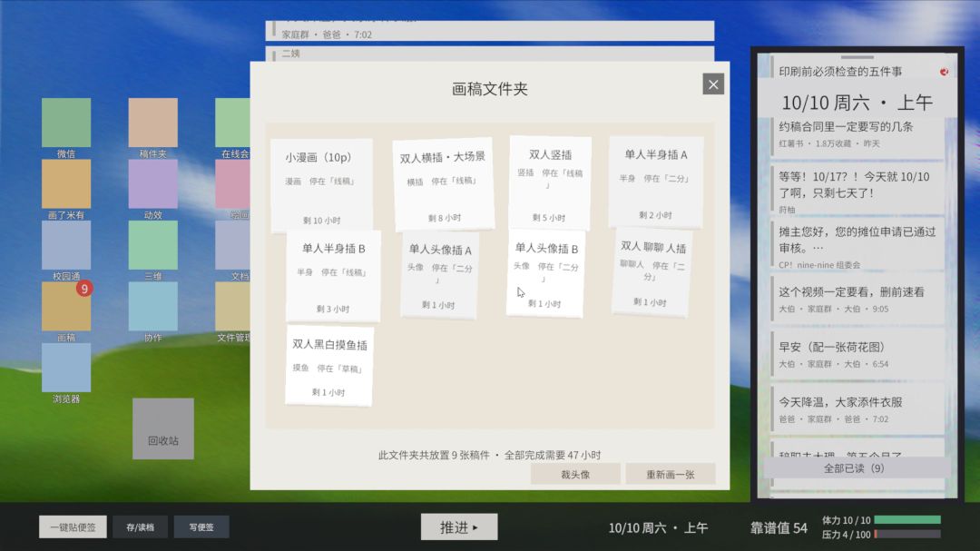The image size is (980, 551).
Task: Click the 重新画一张 button
Action: pyautogui.click(x=670, y=474)
